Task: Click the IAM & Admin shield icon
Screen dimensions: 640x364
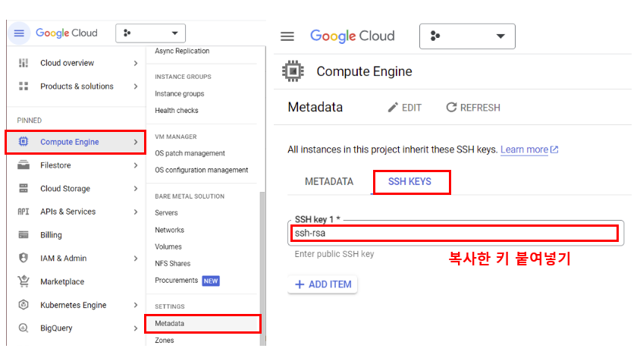Action: click(24, 258)
